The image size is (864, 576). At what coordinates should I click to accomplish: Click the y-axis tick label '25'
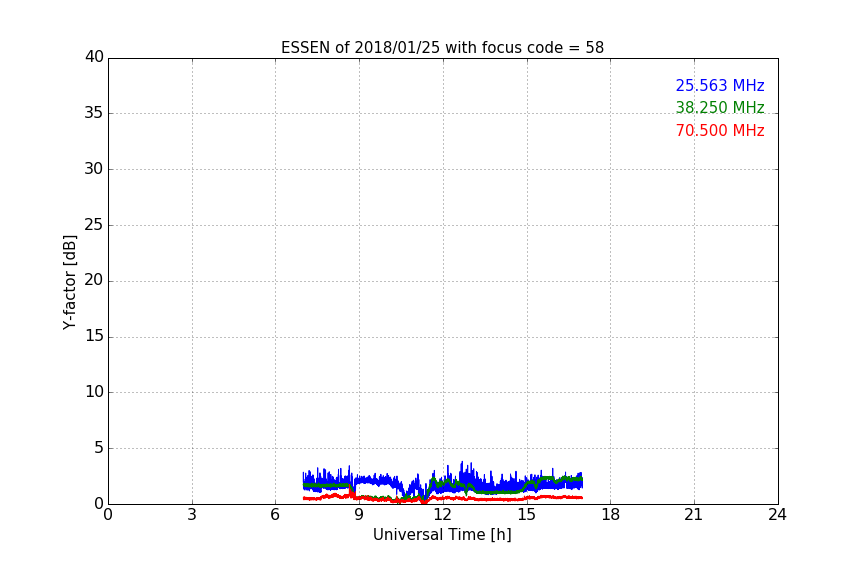click(94, 225)
